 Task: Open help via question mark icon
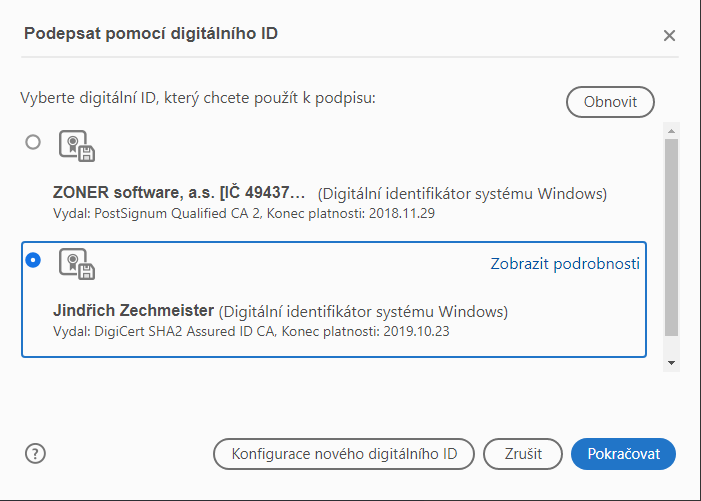(x=35, y=453)
